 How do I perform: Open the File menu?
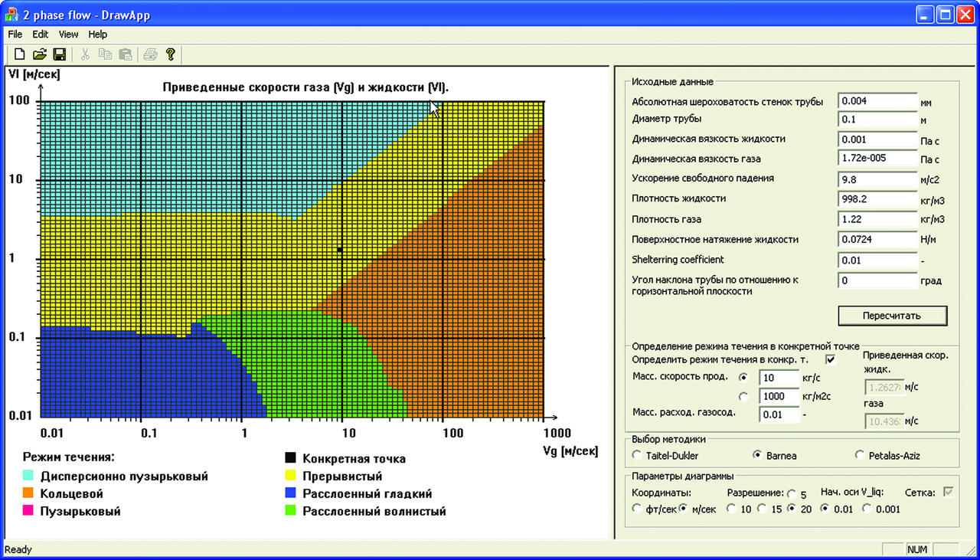coord(15,34)
